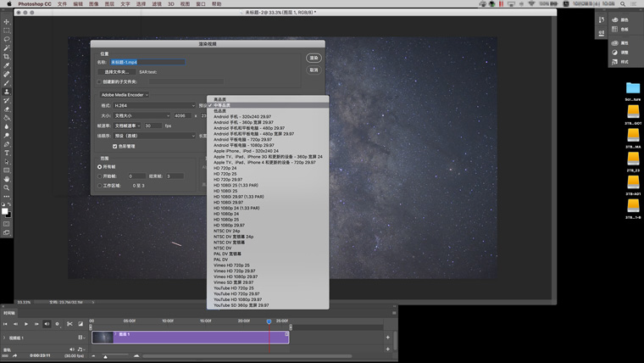Click the timeline transition icon
The height and width of the screenshot is (363, 644).
click(x=80, y=324)
